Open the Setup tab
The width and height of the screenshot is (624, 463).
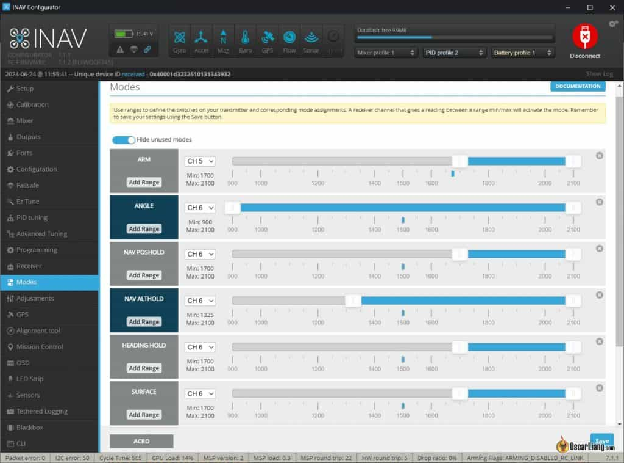(x=49, y=89)
